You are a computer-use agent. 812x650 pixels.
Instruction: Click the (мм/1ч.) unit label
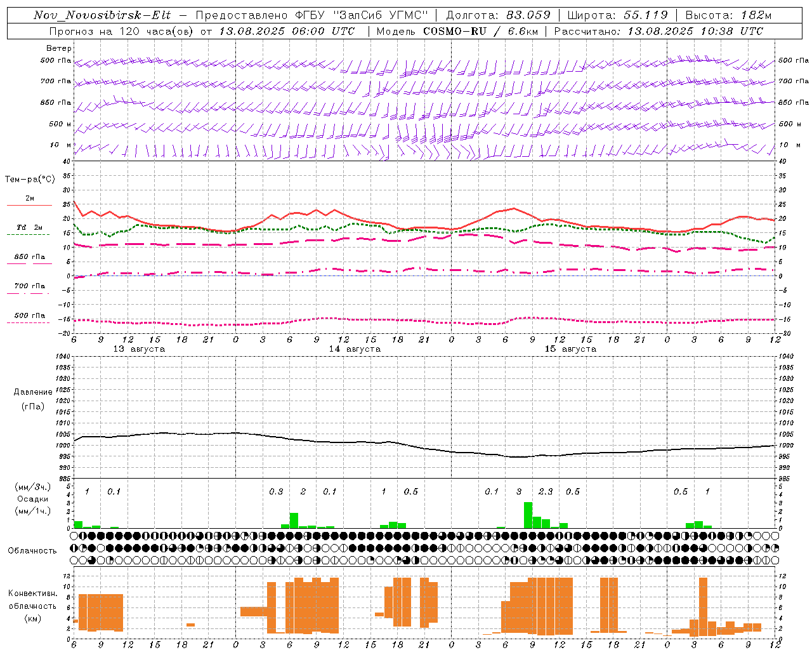(x=33, y=511)
